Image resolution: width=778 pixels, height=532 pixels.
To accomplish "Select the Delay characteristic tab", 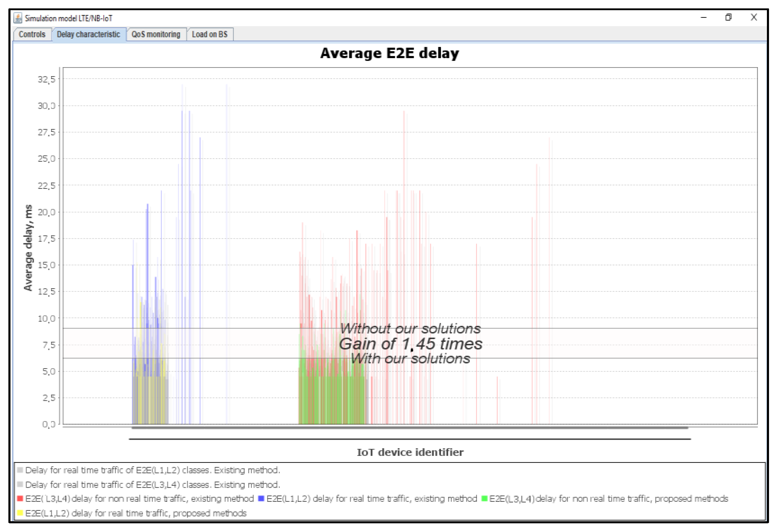I will pos(88,34).
